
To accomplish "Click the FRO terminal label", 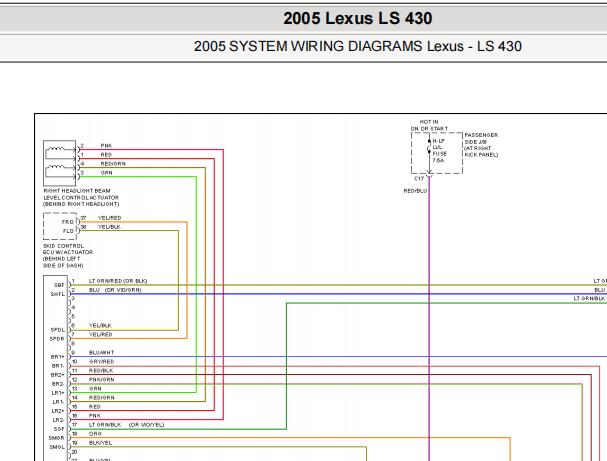I will coord(68,222).
